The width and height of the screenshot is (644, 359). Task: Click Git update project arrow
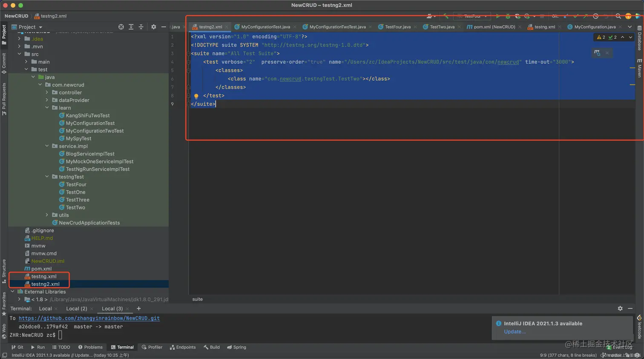click(x=566, y=16)
